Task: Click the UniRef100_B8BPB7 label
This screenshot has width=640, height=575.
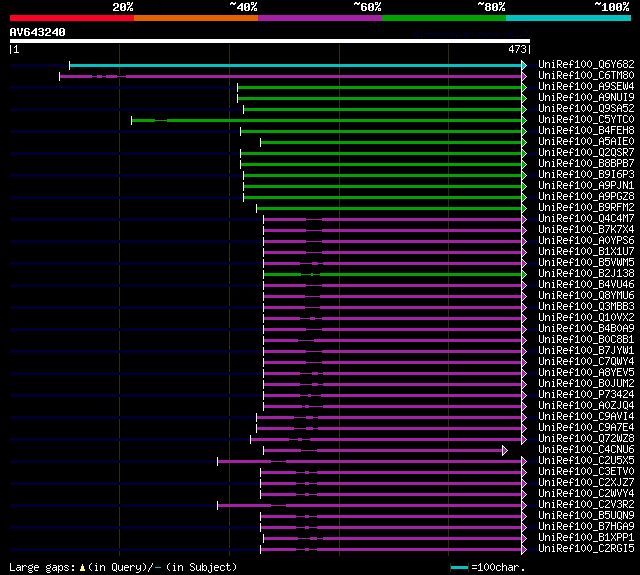Action: tap(586, 164)
